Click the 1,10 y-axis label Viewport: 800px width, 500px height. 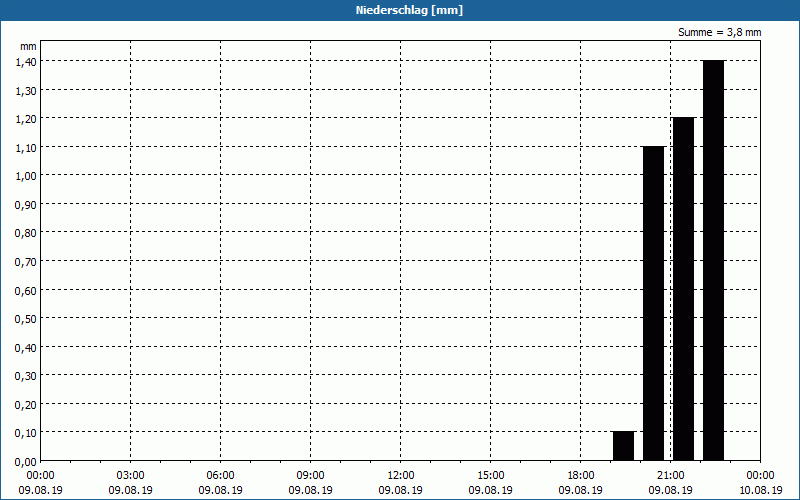tap(26, 147)
